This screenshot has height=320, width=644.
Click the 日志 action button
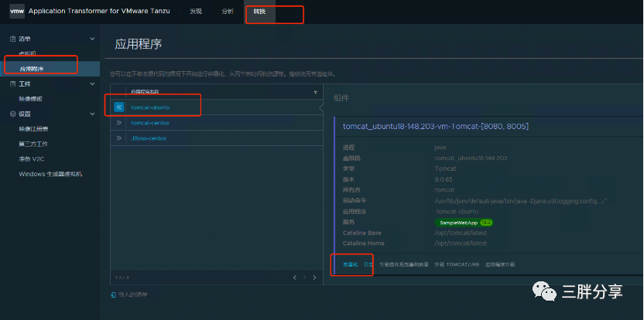tap(368, 264)
